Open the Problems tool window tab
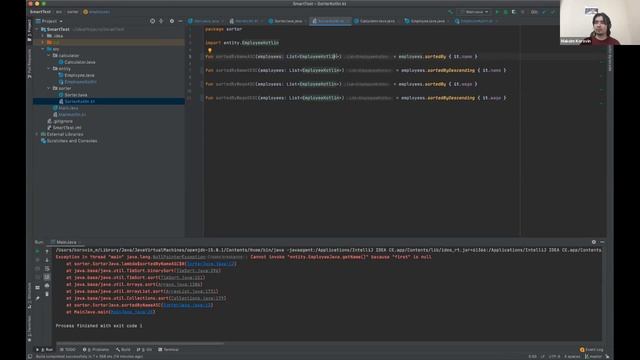 click(x=96, y=350)
